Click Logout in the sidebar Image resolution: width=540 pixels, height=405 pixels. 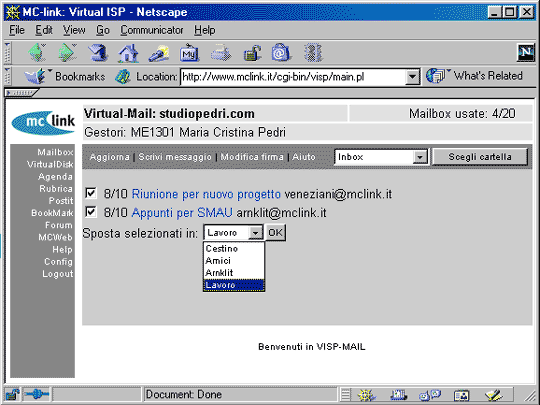(x=57, y=274)
